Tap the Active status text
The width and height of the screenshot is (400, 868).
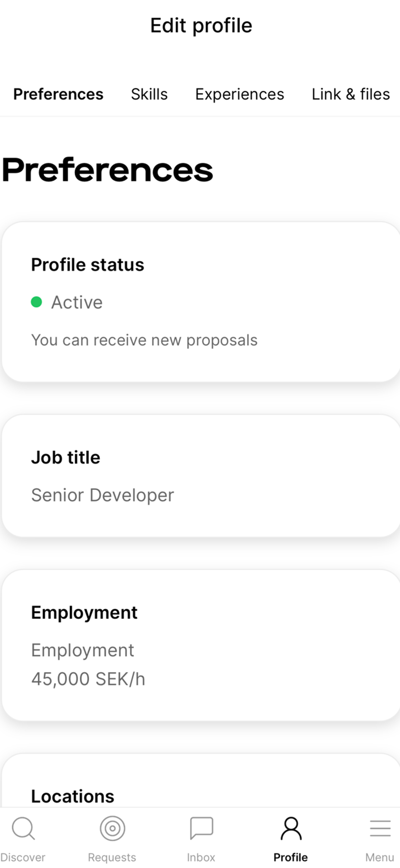77,302
